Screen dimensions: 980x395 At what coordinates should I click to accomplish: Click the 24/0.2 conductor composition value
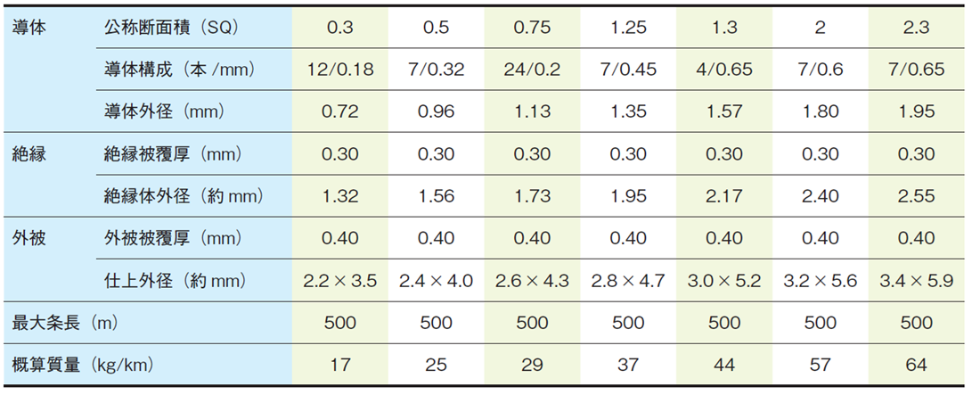[532, 69]
